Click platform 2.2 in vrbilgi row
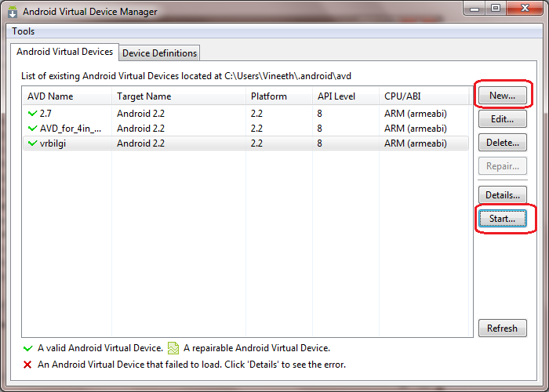The image size is (549, 392). pyautogui.click(x=256, y=143)
